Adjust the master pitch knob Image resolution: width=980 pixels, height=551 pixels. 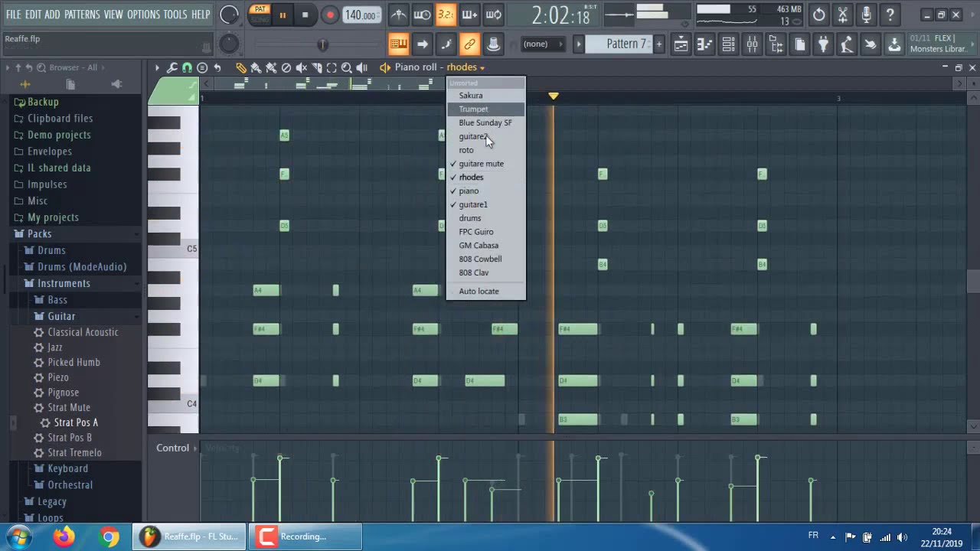(x=229, y=44)
